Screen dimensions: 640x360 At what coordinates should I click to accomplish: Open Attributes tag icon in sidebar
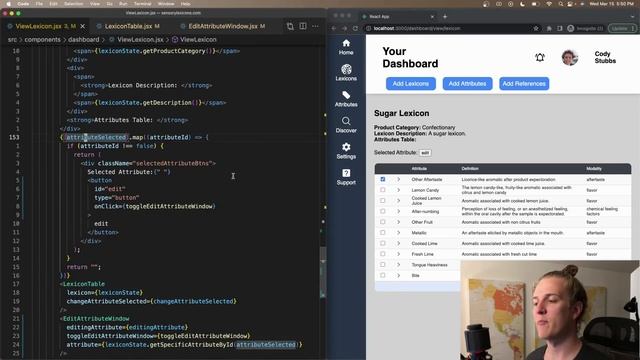pos(346,99)
